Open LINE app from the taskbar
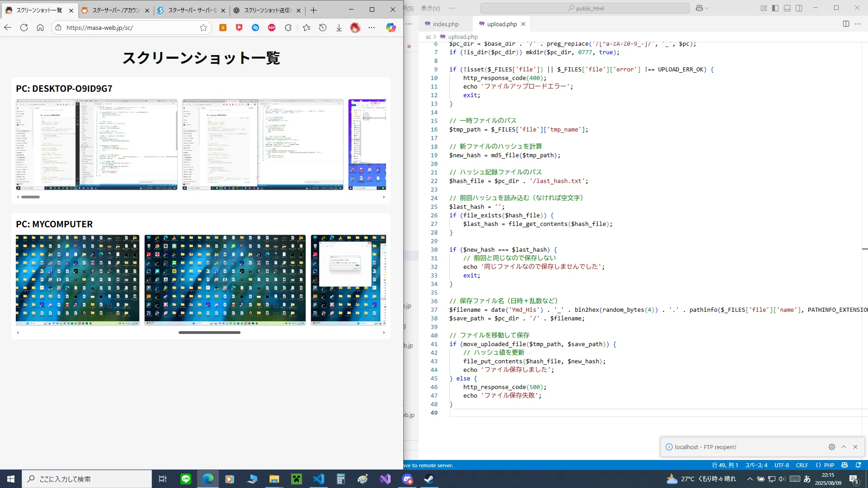This screenshot has width=868, height=488. point(186,479)
